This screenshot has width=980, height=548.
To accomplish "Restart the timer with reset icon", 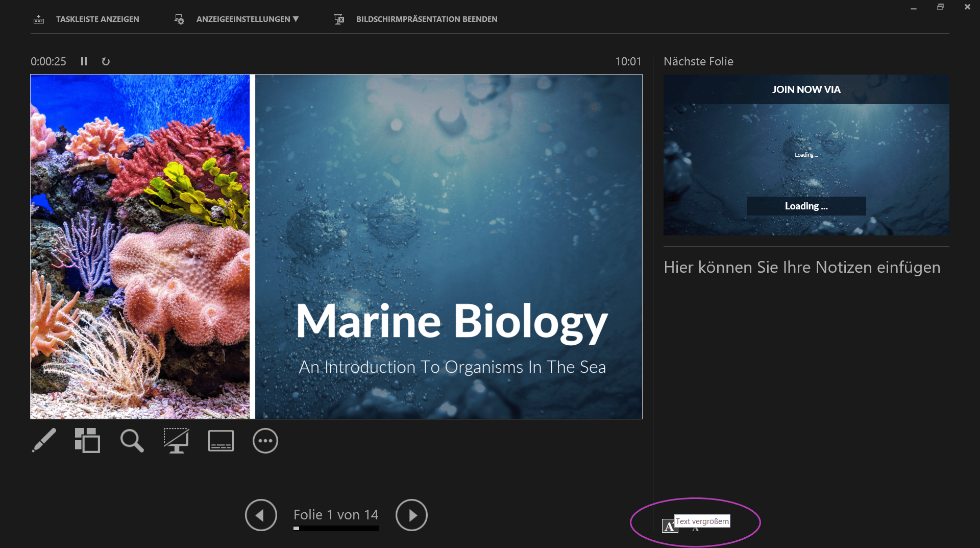I will coord(106,61).
